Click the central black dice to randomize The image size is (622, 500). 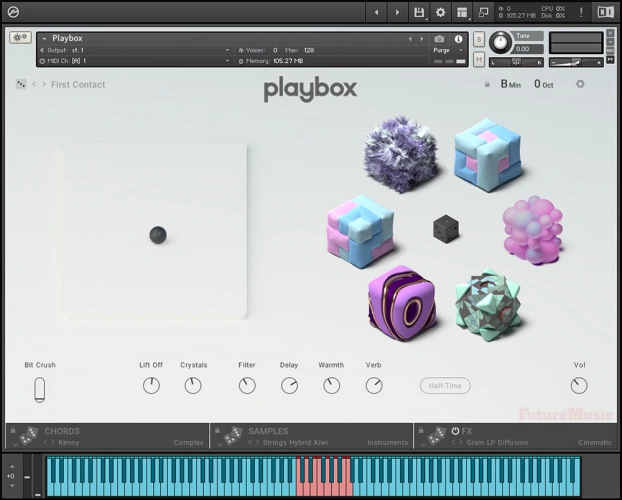446,229
